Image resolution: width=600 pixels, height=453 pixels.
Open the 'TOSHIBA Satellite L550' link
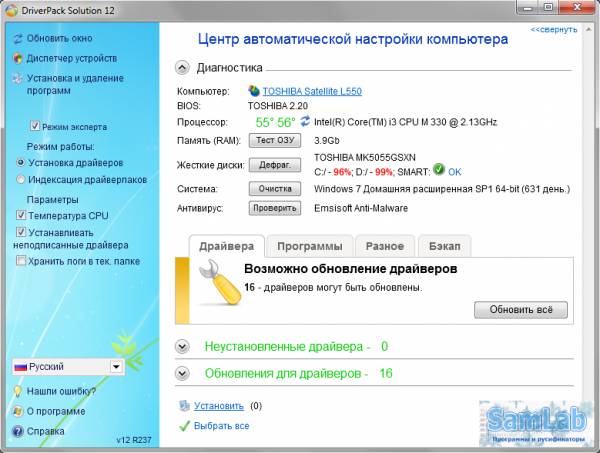click(312, 91)
